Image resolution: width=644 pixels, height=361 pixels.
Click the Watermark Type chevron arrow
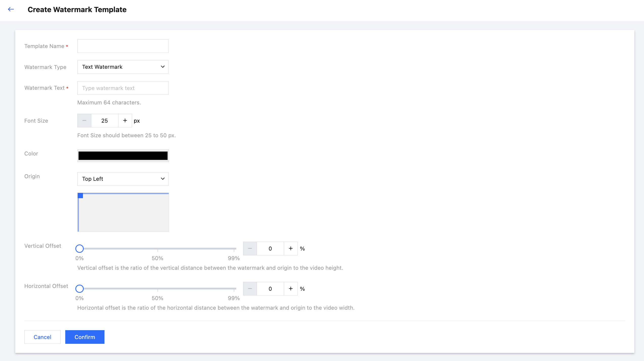(x=163, y=67)
